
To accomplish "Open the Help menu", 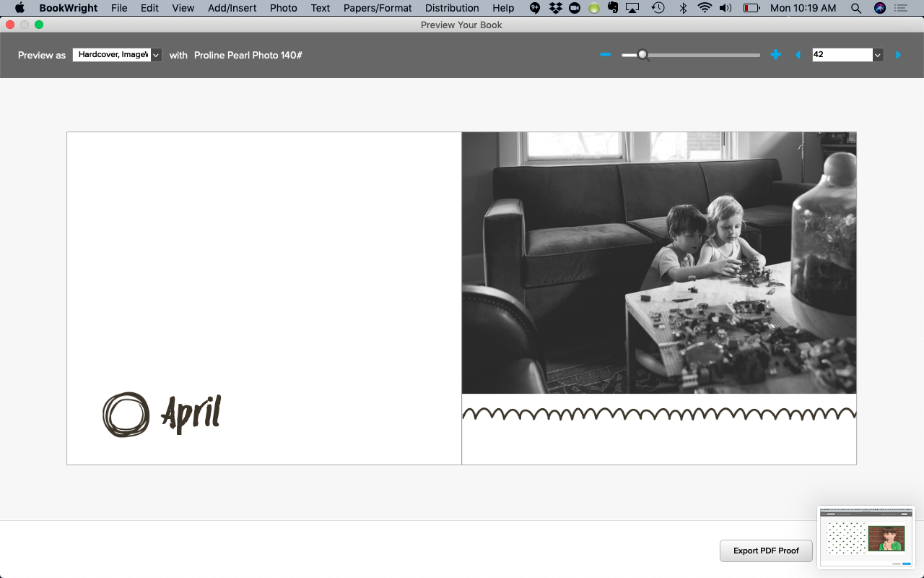I will pos(503,8).
